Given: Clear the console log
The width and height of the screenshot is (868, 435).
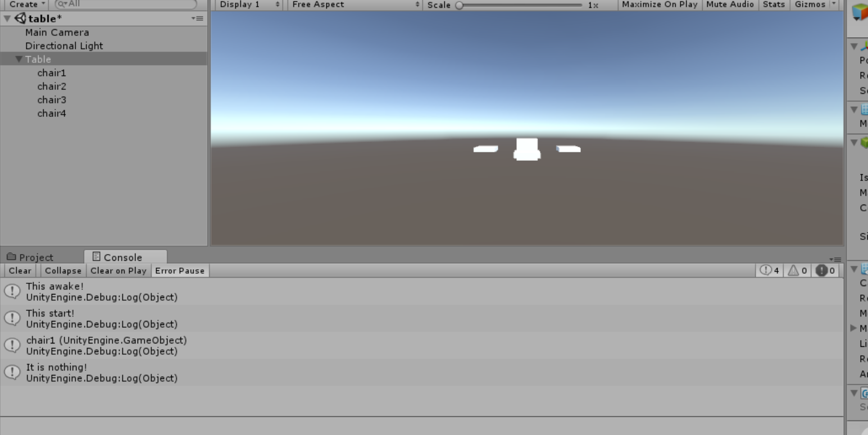Looking at the screenshot, I should [x=20, y=271].
